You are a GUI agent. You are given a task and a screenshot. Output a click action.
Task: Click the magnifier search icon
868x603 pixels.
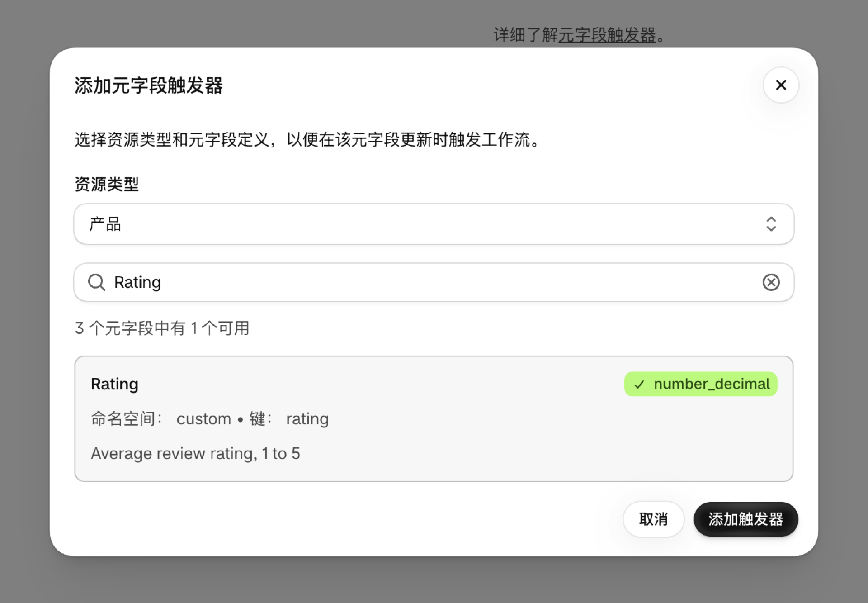click(x=96, y=282)
